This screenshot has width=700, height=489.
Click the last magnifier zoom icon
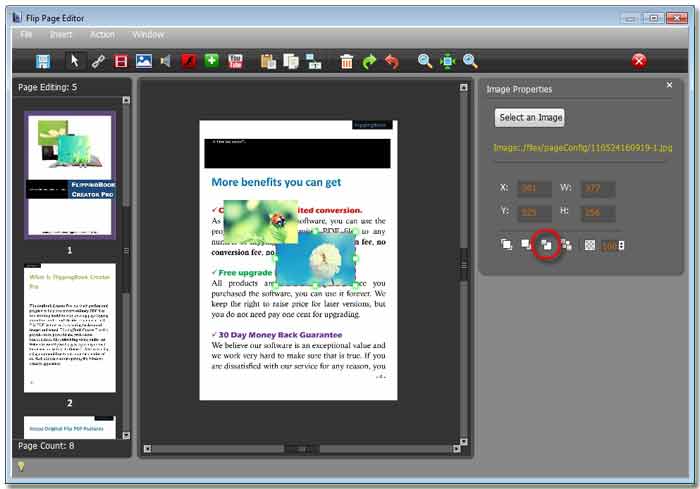point(470,61)
